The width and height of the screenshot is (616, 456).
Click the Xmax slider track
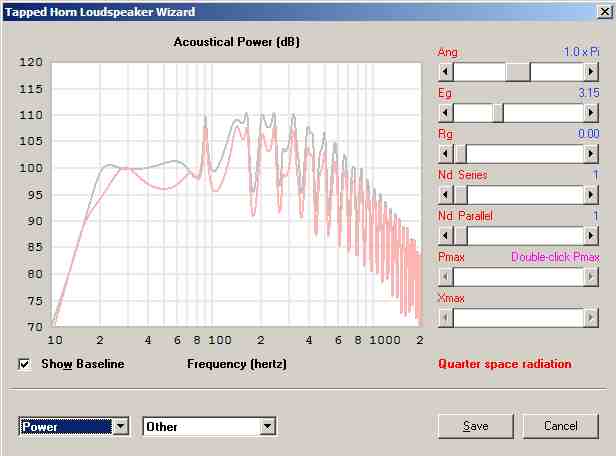click(518, 317)
